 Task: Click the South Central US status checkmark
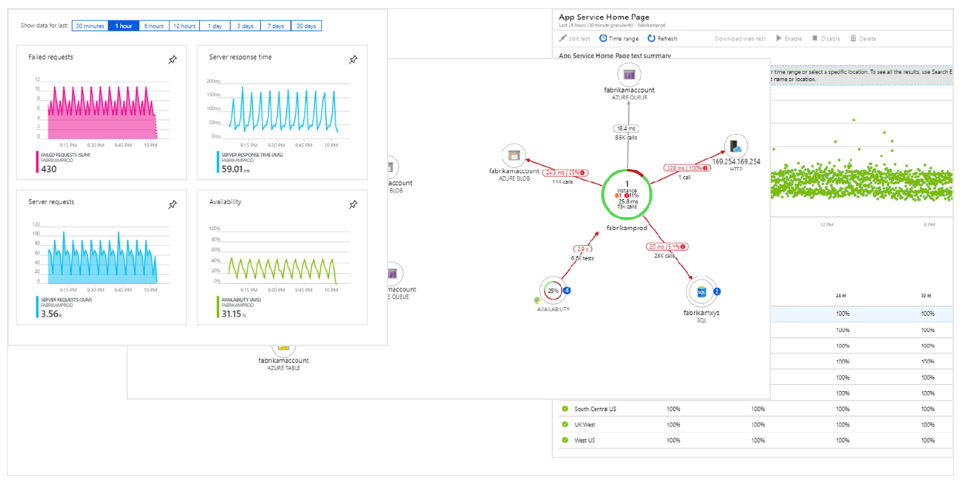[564, 409]
